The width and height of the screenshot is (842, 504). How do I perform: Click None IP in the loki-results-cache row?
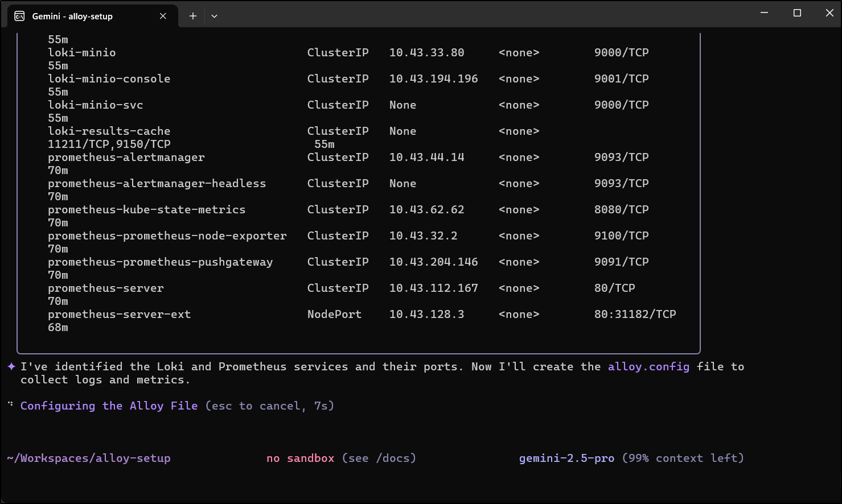[403, 131]
